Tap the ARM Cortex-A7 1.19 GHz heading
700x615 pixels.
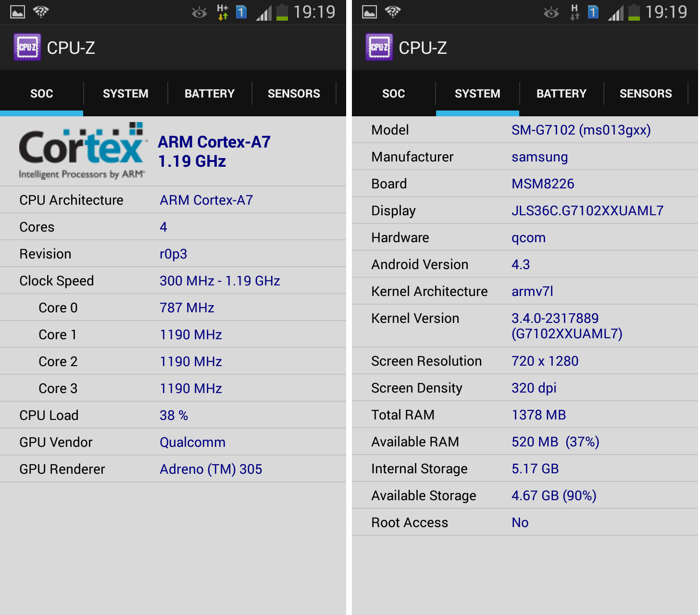tap(214, 151)
